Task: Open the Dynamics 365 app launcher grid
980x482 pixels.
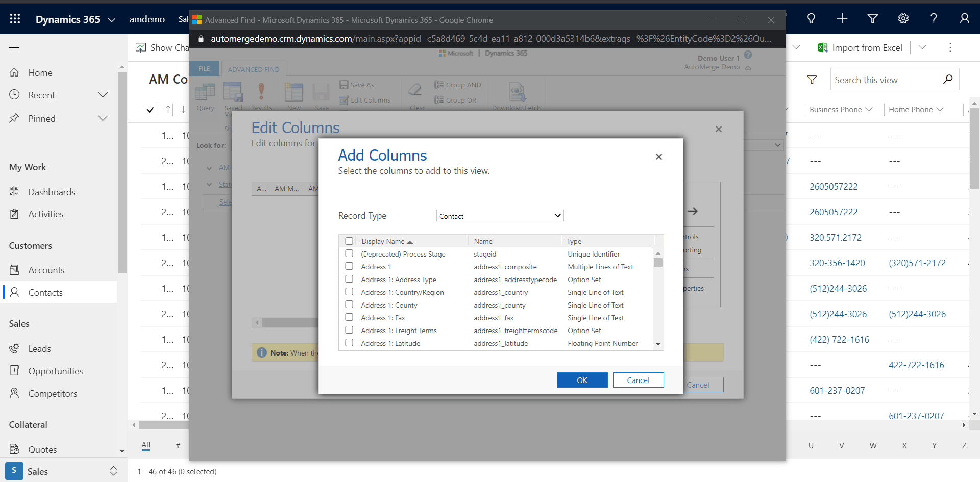Action: [x=15, y=19]
